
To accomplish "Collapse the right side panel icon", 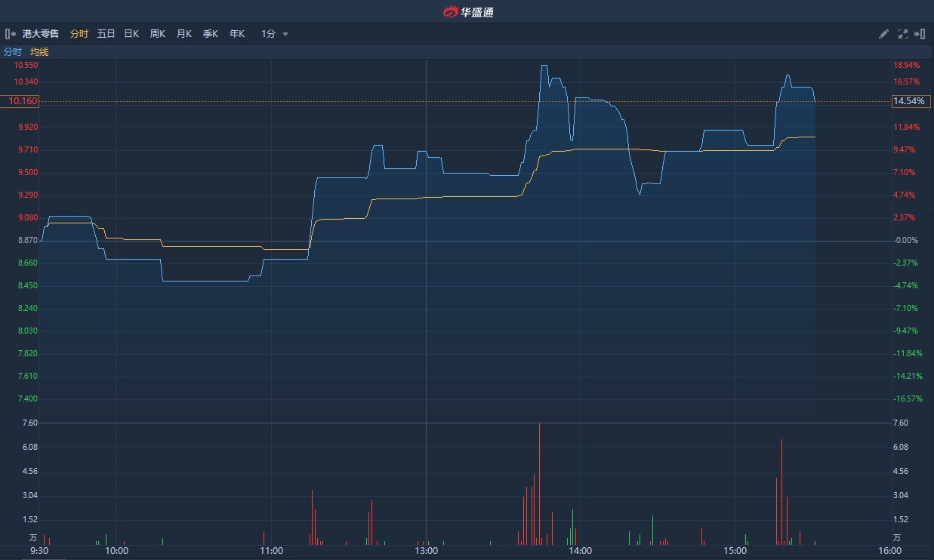I will 920,34.
